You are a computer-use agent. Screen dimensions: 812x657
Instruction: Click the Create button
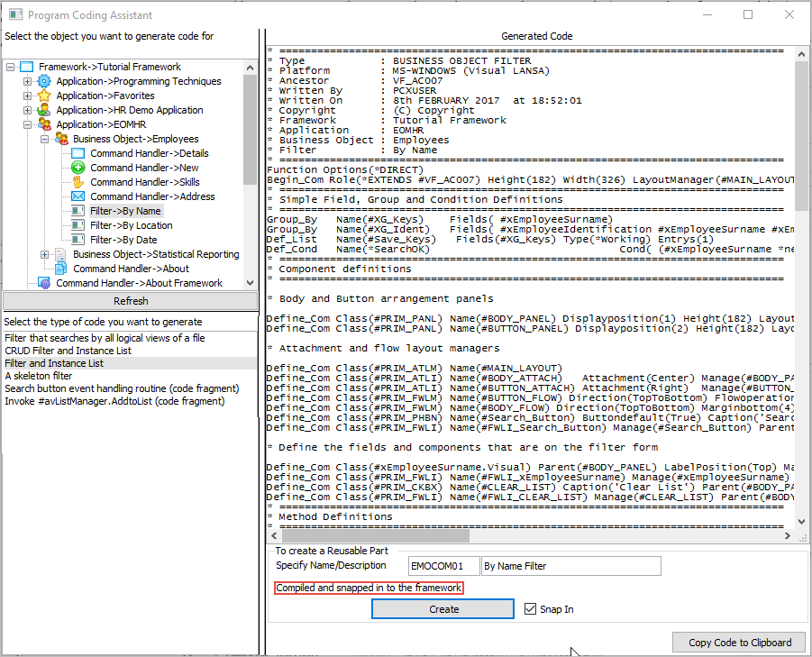(x=442, y=609)
